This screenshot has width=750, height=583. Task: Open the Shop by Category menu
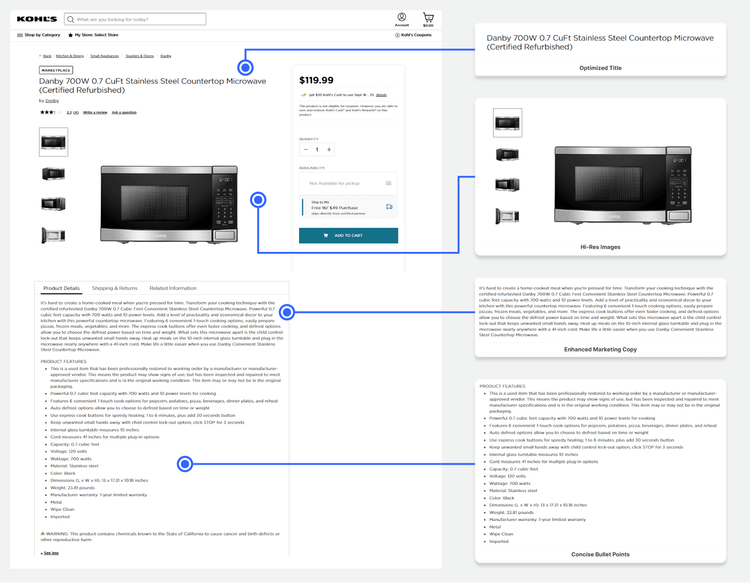click(x=39, y=35)
